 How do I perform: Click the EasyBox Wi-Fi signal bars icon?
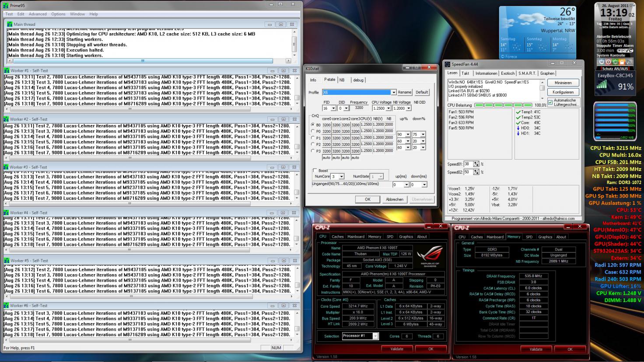(602, 84)
